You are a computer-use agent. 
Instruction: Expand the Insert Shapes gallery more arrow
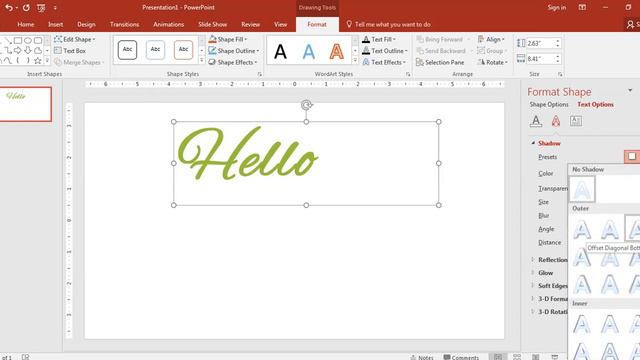tap(47, 61)
